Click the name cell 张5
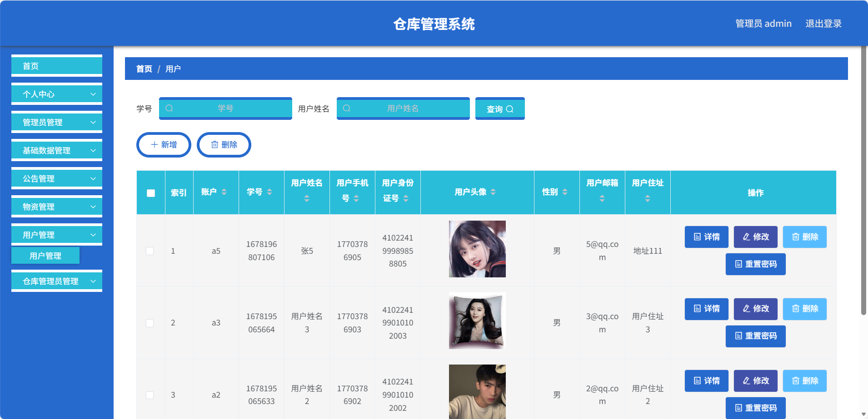Viewport: 868px width, 419px height. point(307,251)
